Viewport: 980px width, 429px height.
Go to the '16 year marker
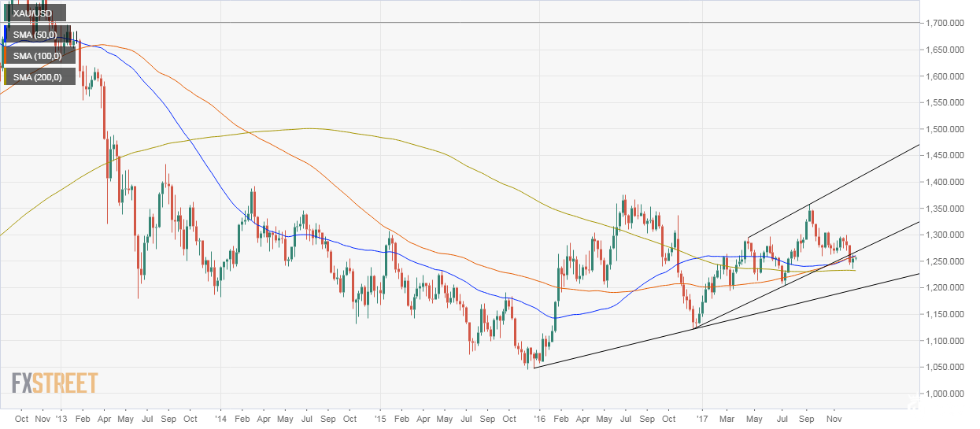tap(539, 420)
